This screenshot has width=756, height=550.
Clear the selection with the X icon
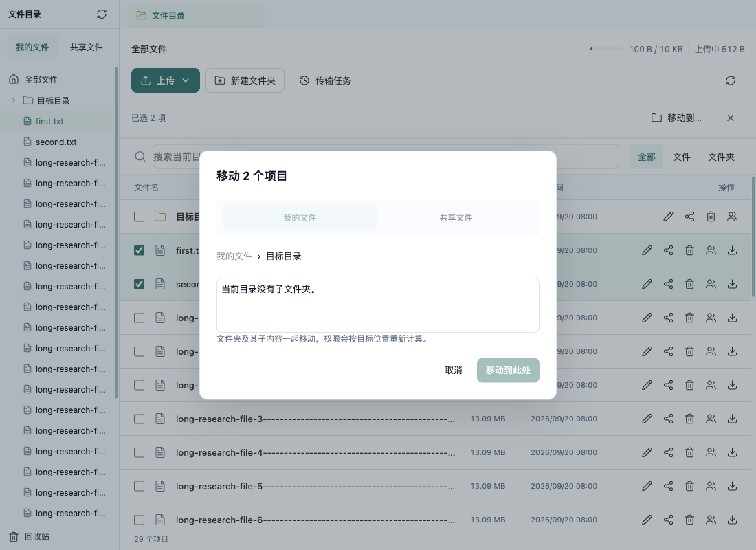[731, 118]
